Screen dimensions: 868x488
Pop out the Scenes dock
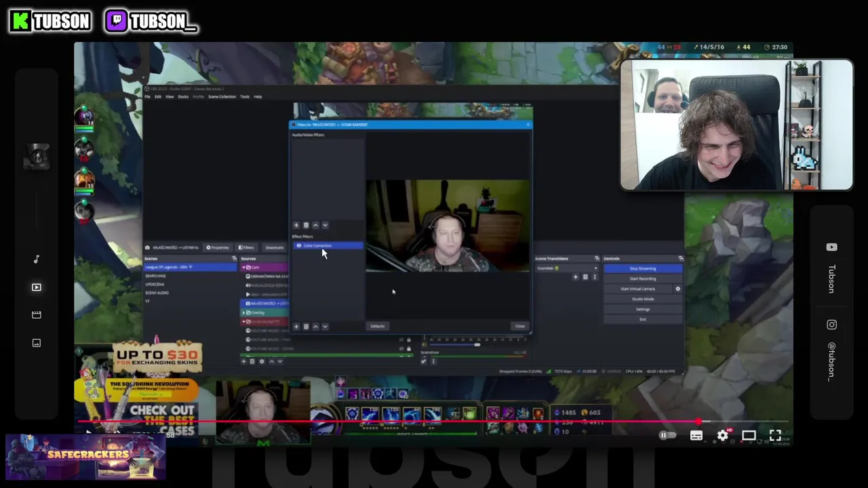[234, 258]
